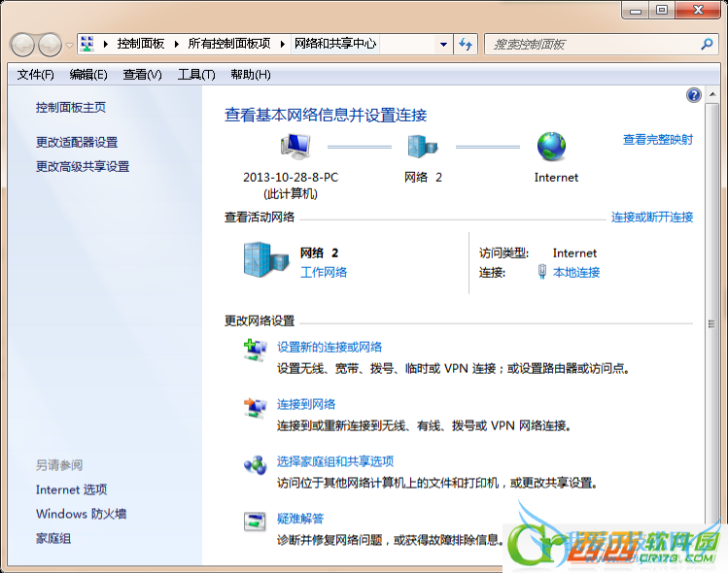Click 工作网络 network type link

[x=324, y=272]
